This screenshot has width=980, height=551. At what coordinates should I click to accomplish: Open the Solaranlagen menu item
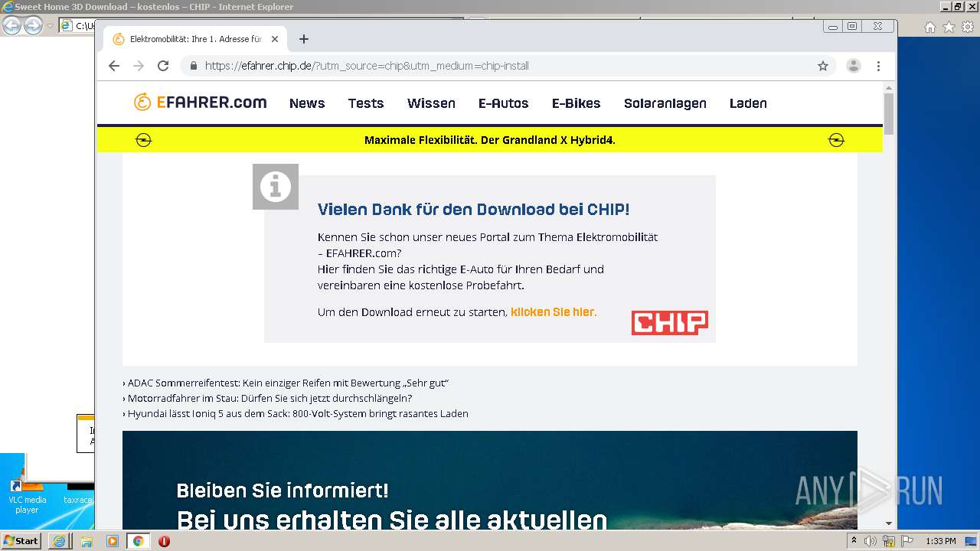click(x=665, y=103)
